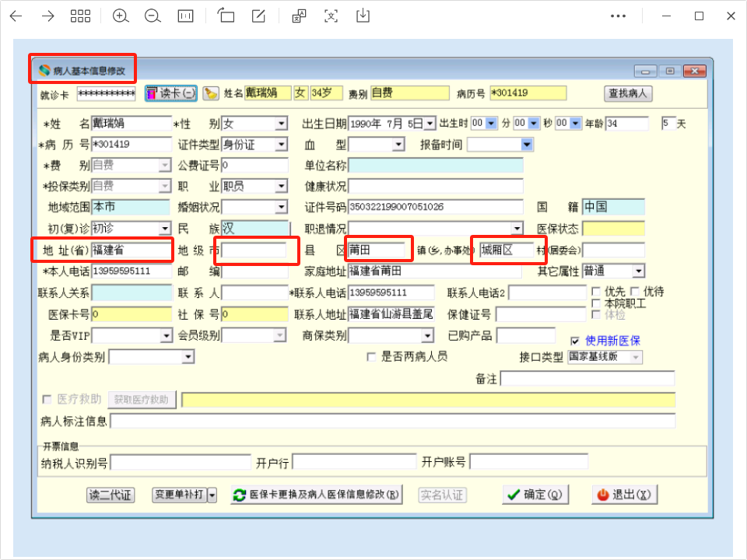Tick the 本院职工 checkbox
The height and width of the screenshot is (560, 747).
tap(595, 303)
